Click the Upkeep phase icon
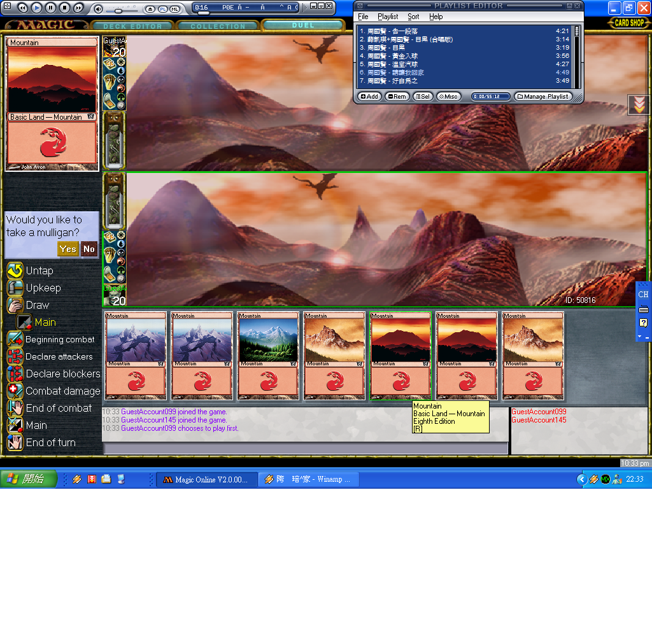 point(15,288)
